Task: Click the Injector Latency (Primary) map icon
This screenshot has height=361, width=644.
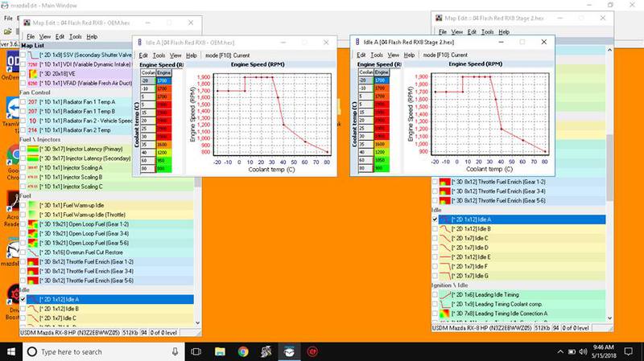Action: (32, 148)
